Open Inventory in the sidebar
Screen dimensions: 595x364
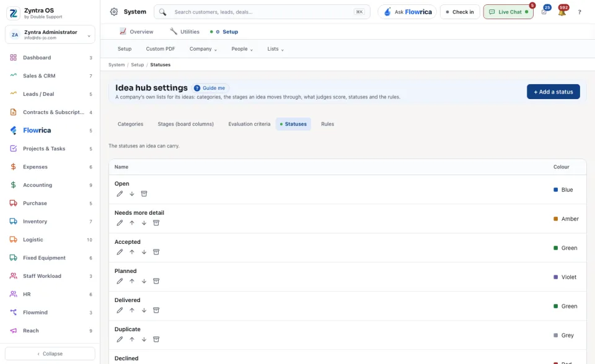coord(50,222)
